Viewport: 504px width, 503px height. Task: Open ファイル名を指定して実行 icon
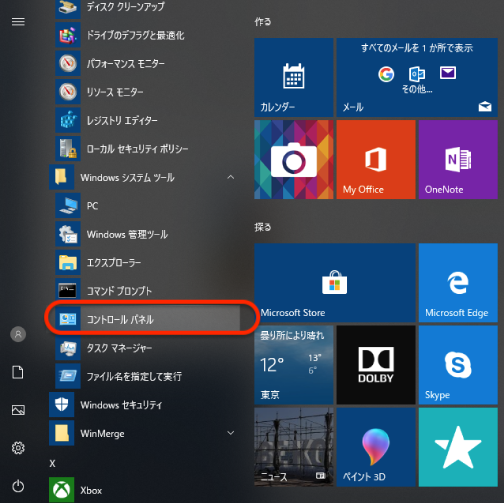click(x=68, y=376)
